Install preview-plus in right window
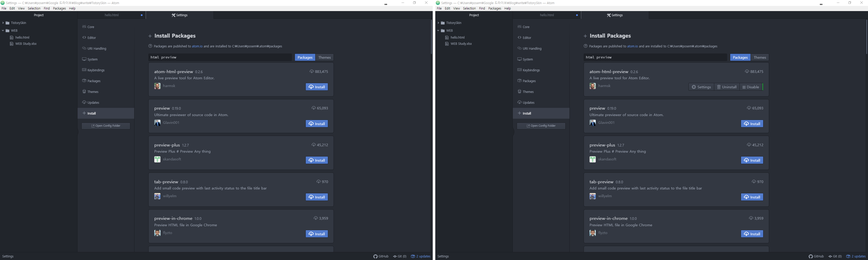The height and width of the screenshot is (260, 868). 752,160
